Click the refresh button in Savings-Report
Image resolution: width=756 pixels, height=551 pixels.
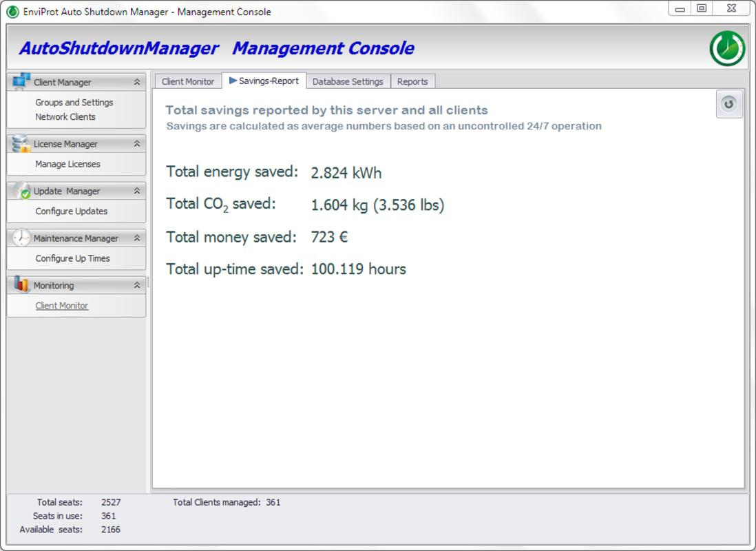pyautogui.click(x=728, y=104)
